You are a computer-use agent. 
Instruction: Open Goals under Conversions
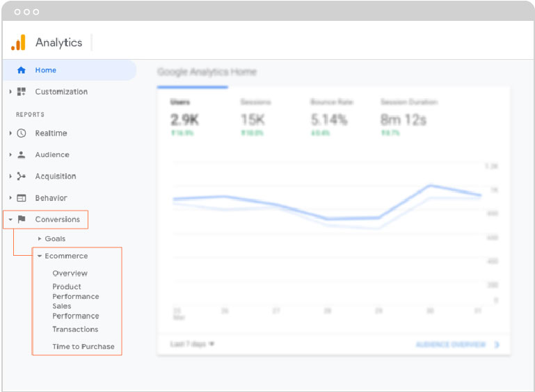tap(55, 238)
